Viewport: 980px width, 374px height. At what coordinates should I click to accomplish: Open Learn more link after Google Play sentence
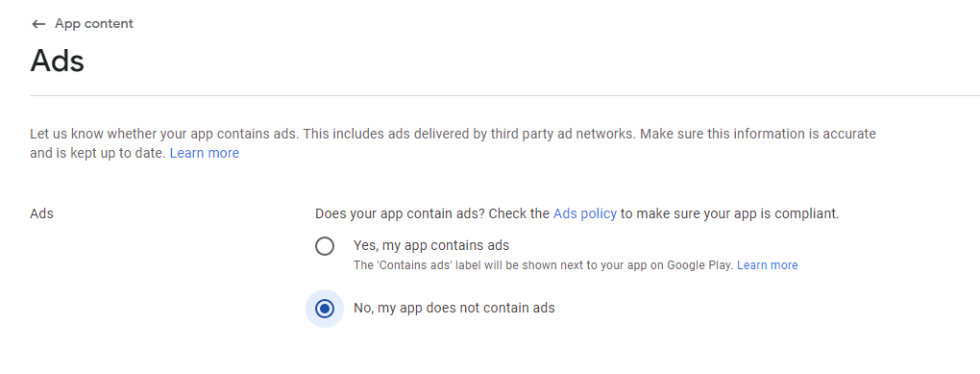pos(768,265)
